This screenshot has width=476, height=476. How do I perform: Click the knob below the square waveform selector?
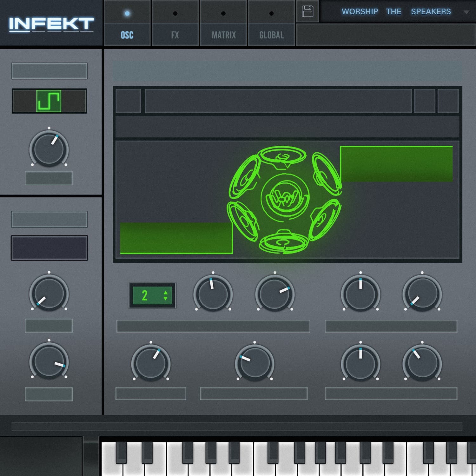pyautogui.click(x=49, y=149)
